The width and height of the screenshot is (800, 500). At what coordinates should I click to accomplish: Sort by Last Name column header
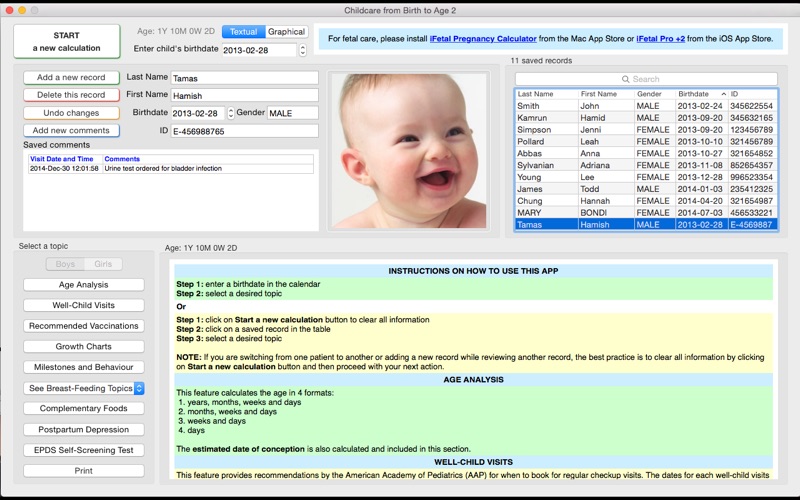546,94
